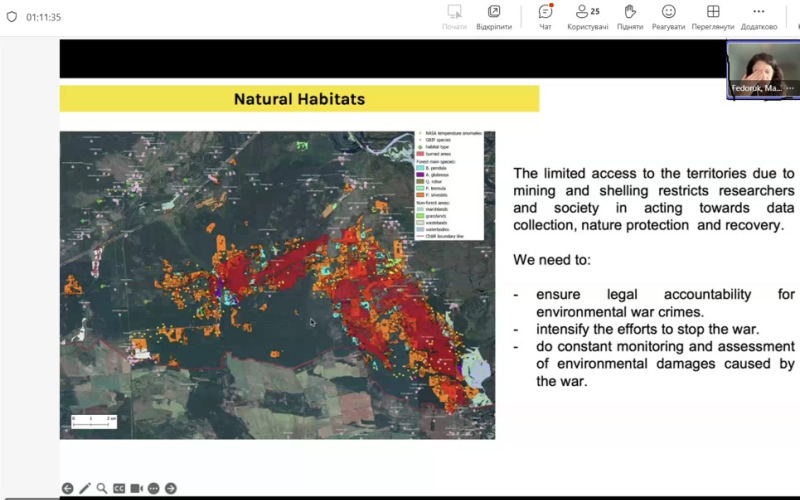Pop out the shared content with Відкріпити
The height and width of the screenshot is (500, 800).
pyautogui.click(x=494, y=17)
